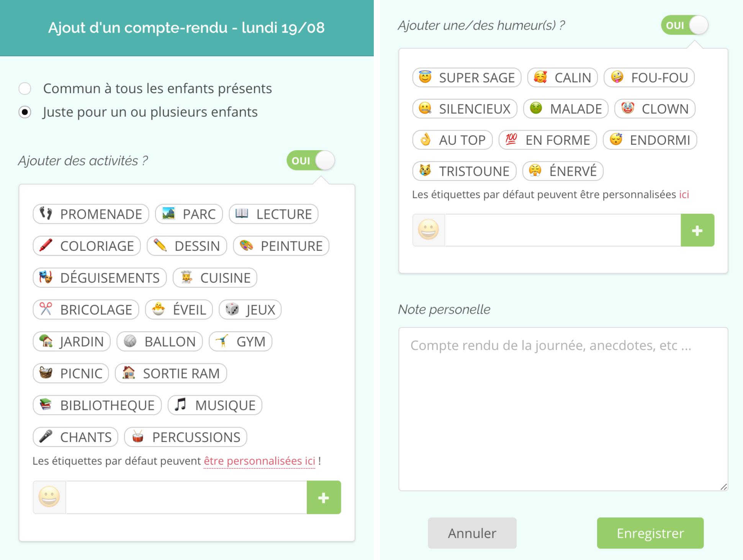Open emoji picker for custom activity
Viewport: 743px width, 560px height.
49,497
